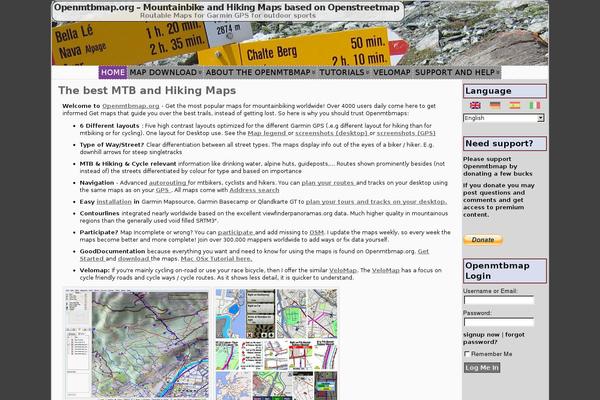
Task: Open the screenshots (GPS) link
Action: pyautogui.click(x=406, y=133)
